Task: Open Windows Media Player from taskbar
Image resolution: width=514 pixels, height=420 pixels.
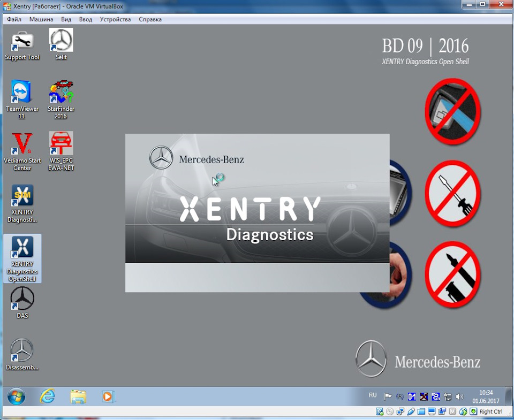Action: tap(108, 397)
